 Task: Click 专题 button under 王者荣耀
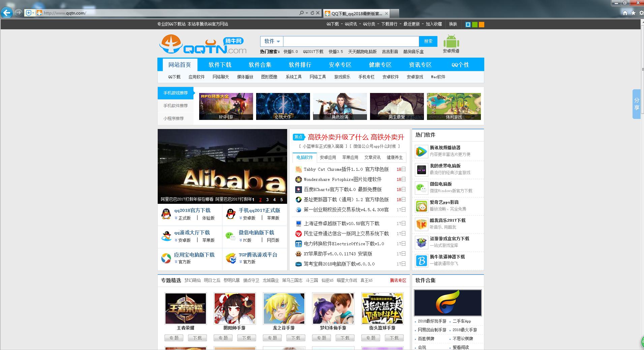click(x=174, y=338)
